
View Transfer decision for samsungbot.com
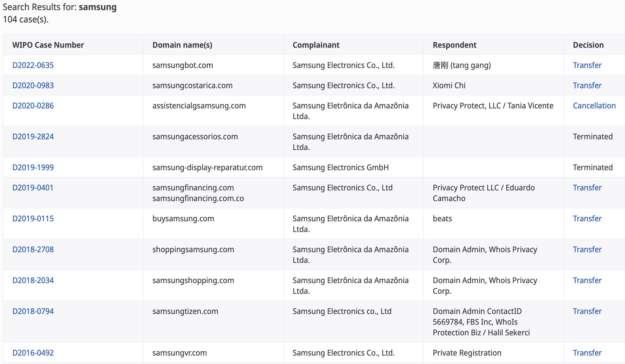coord(587,65)
